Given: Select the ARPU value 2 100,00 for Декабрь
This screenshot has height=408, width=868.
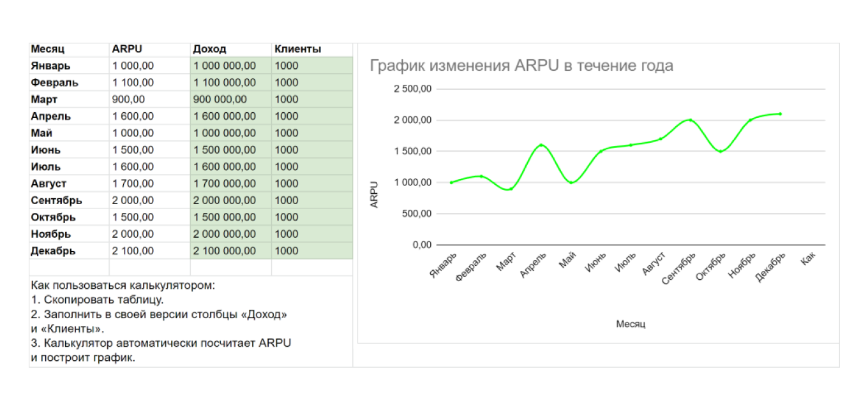Looking at the screenshot, I should [x=134, y=251].
